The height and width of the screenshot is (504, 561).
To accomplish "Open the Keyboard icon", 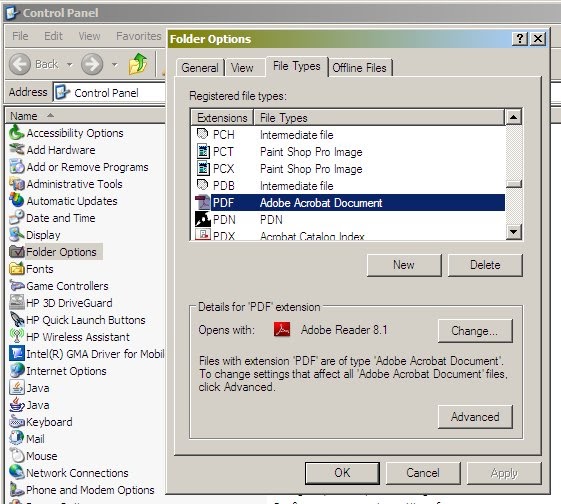I will point(16,422).
